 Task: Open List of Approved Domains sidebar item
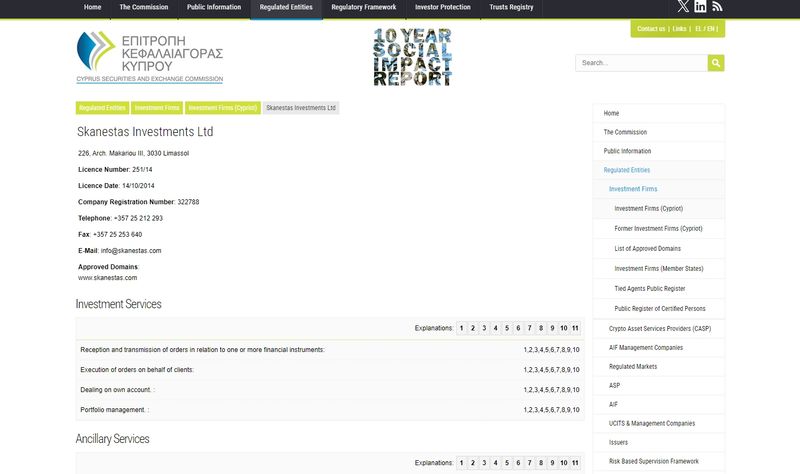659,248
